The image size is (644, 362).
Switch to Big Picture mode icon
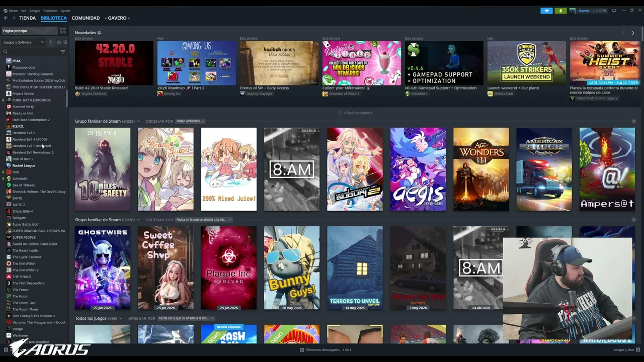pos(614,11)
